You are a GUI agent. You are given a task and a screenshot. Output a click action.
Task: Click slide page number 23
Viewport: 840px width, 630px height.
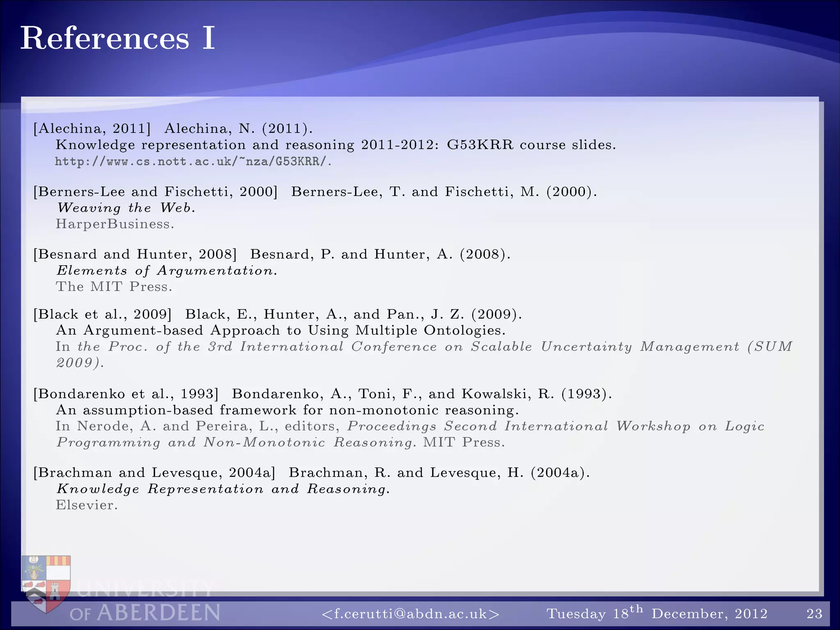tap(814, 614)
